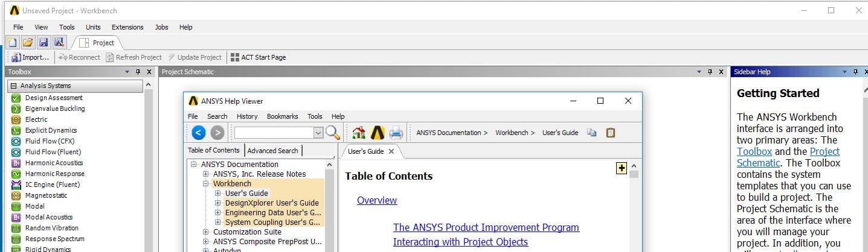Click the grey forward arrow in Help Viewer
868x252 pixels.
click(217, 133)
